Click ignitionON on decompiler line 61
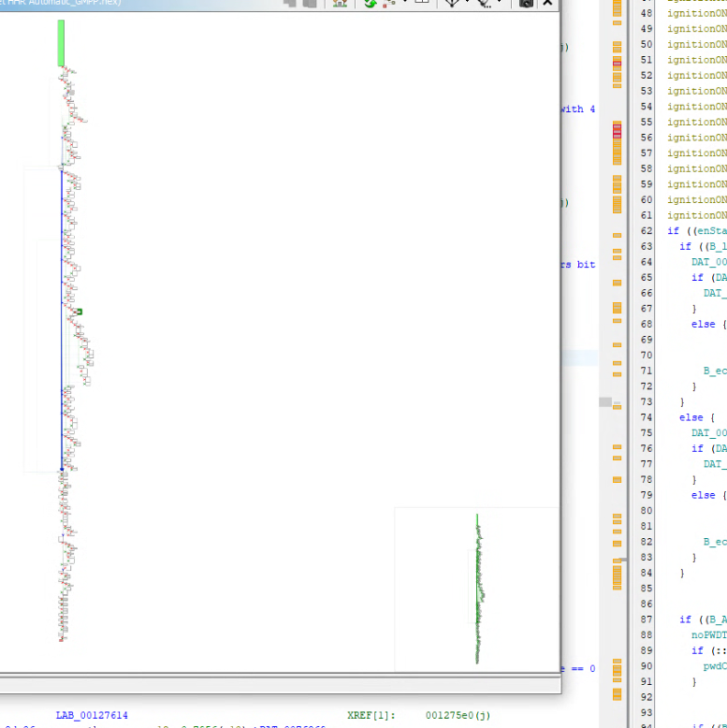Screen dimensions: 727x728 [x=697, y=215]
